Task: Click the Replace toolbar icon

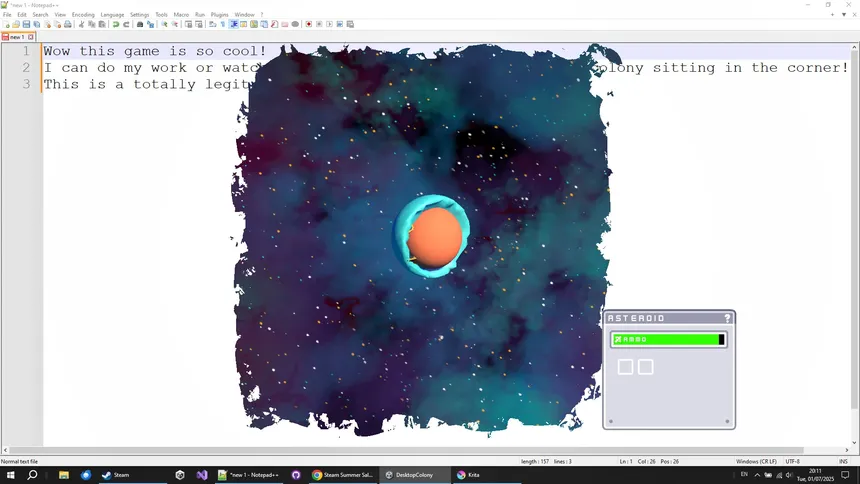Action: pos(150,24)
